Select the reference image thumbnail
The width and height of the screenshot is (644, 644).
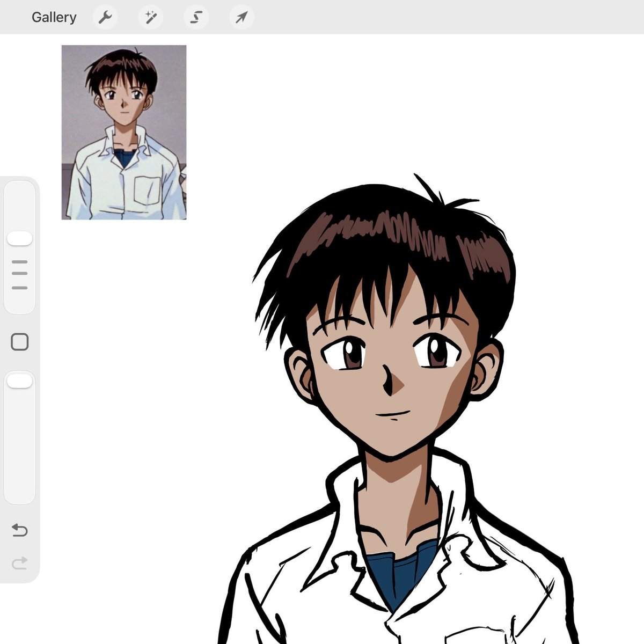(124, 132)
